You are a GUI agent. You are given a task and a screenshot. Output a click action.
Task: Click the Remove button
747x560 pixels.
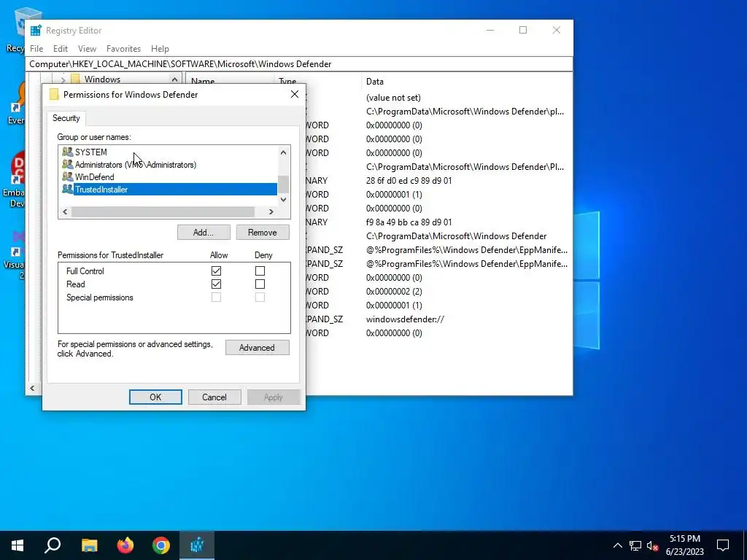[263, 233]
